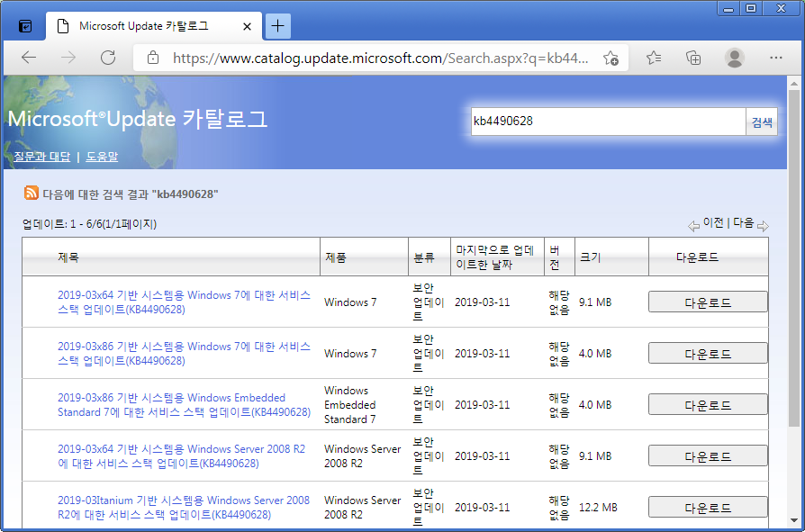The image size is (805, 532).
Task: Sort by the 제목 column header
Action: (x=68, y=257)
